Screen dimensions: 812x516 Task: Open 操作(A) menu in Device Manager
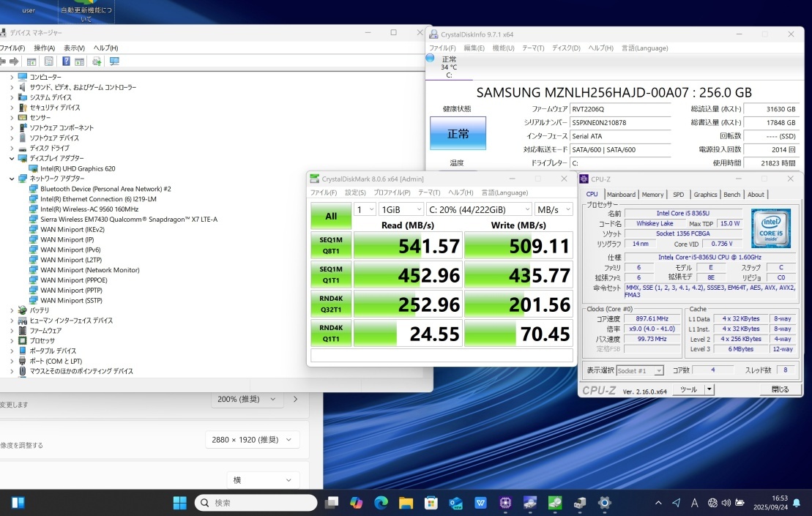coord(45,48)
